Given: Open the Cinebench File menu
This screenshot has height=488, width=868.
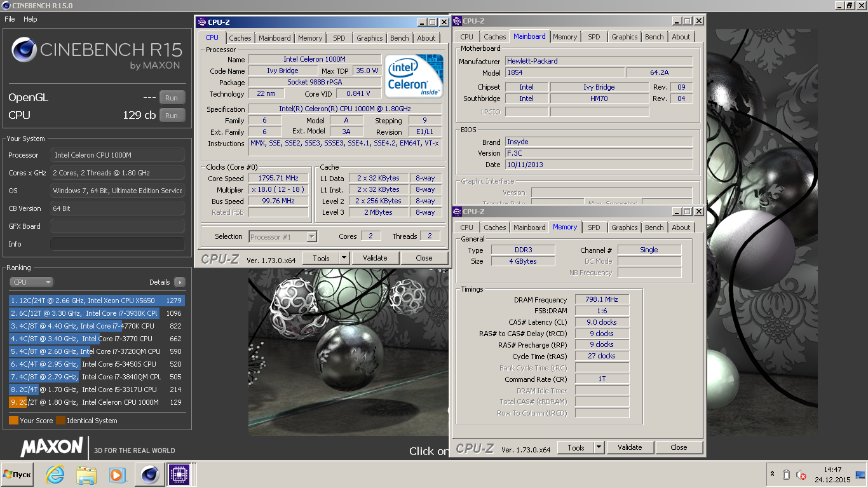Looking at the screenshot, I should tap(10, 19).
